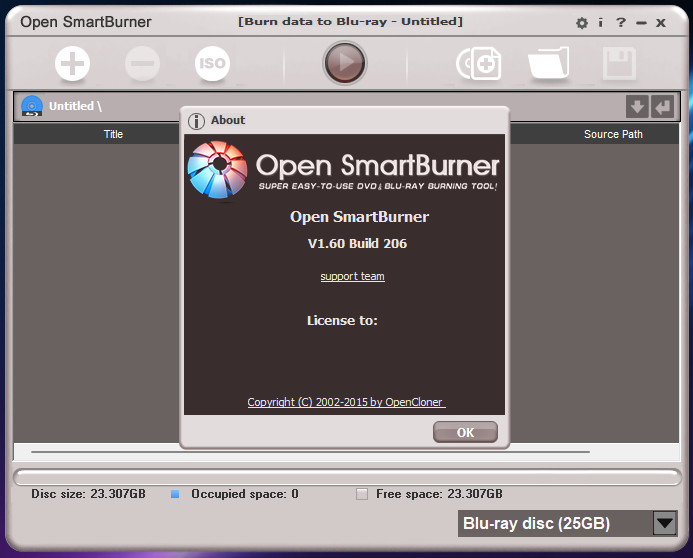Click the Free space legend square
The image size is (693, 558).
[x=362, y=494]
